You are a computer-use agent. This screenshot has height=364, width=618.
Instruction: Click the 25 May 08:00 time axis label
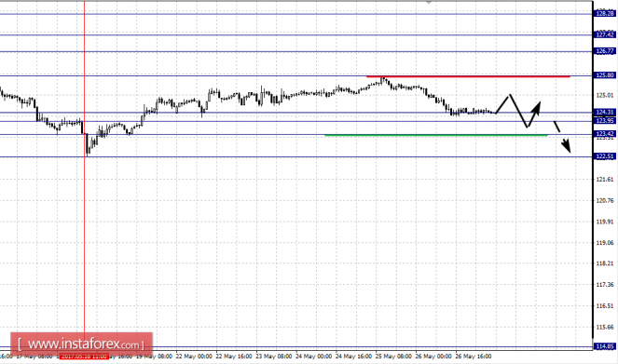coord(393,357)
